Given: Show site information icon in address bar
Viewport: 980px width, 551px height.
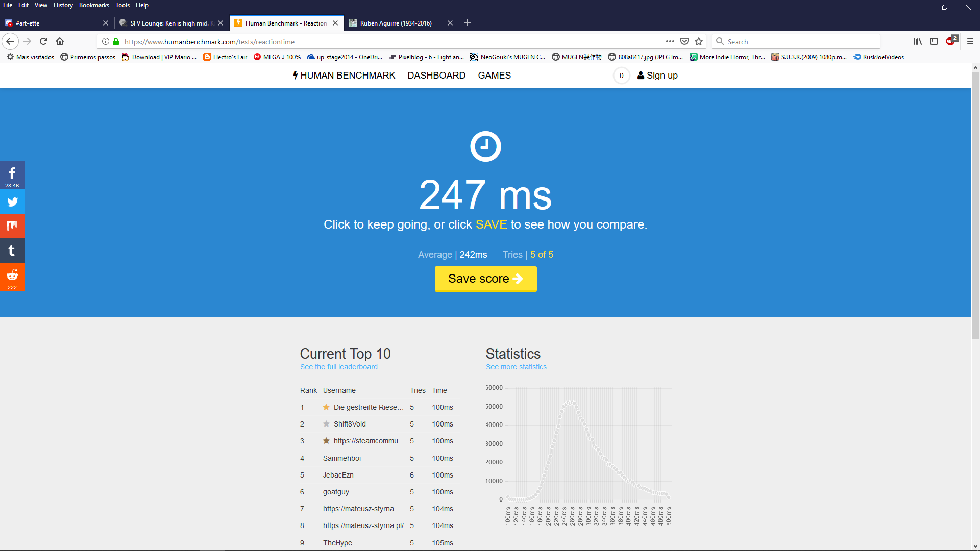Looking at the screenshot, I should pos(105,41).
